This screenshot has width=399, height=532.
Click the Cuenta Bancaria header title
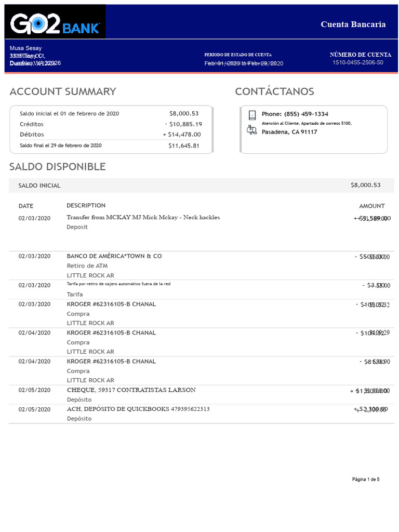click(x=353, y=24)
